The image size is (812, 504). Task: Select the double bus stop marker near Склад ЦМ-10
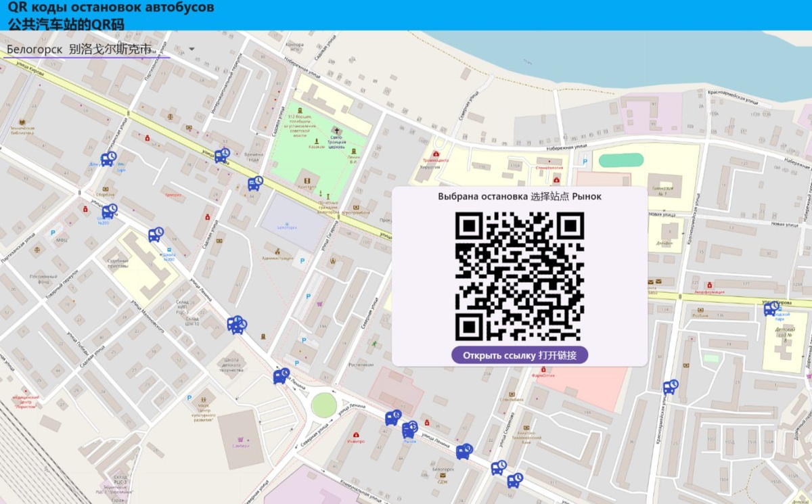click(237, 325)
